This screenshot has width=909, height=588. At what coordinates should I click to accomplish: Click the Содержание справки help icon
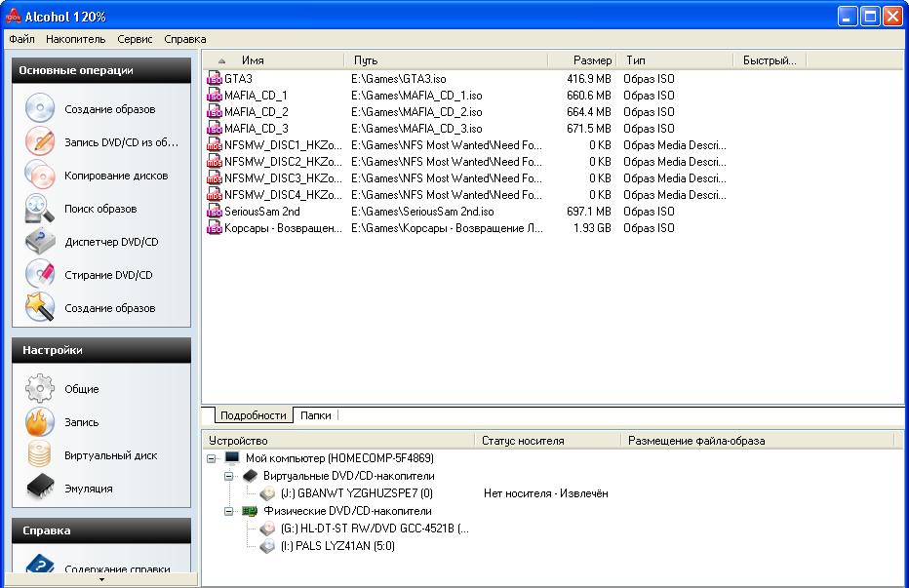pyautogui.click(x=39, y=565)
